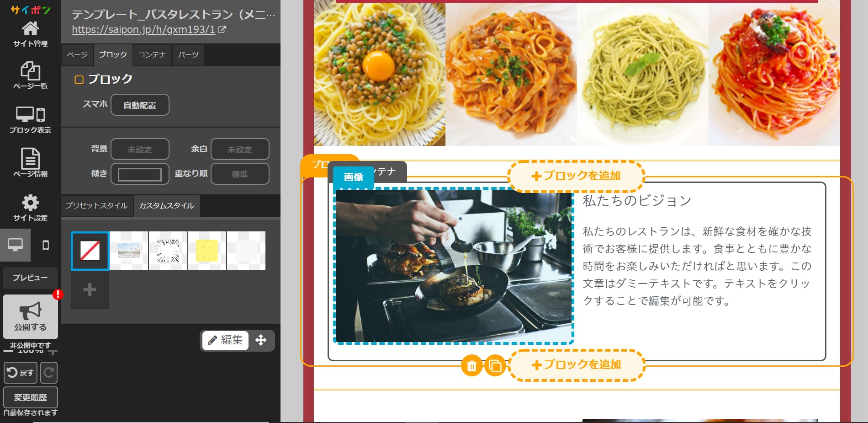Switch to desktop view mode
The image size is (868, 423).
coord(15,245)
